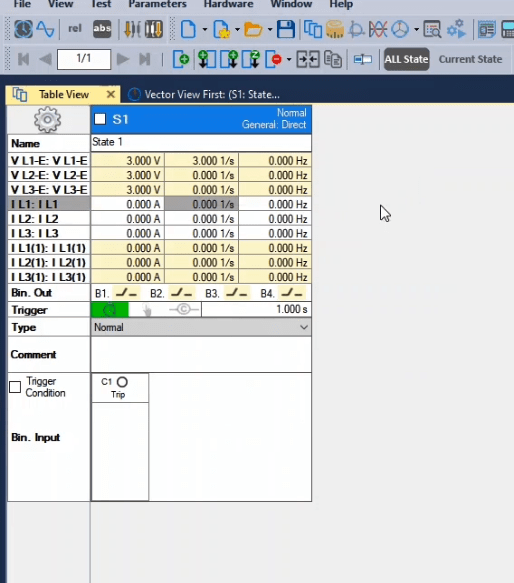Screen dimensions: 514x583
Task: Toggle the C1 Trip binary input circle
Action: pos(122,382)
